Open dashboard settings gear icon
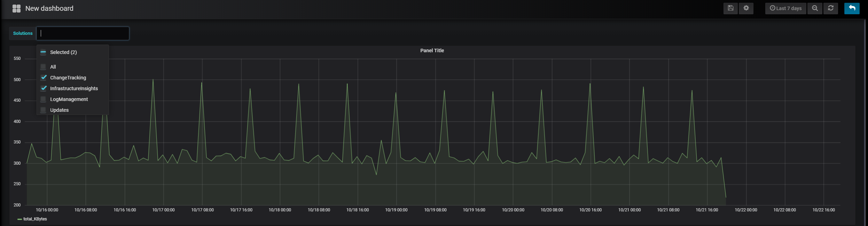The image size is (868, 226). [746, 8]
